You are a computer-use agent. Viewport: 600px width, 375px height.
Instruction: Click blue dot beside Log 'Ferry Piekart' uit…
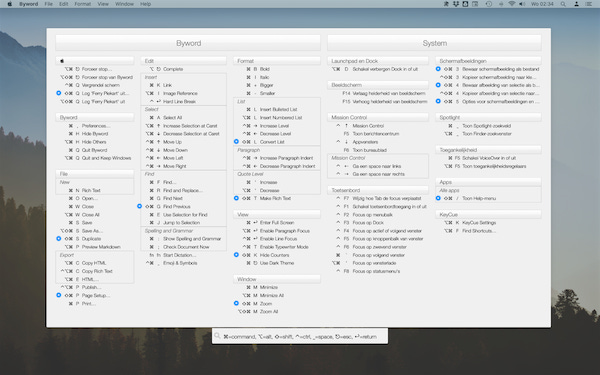point(59,93)
